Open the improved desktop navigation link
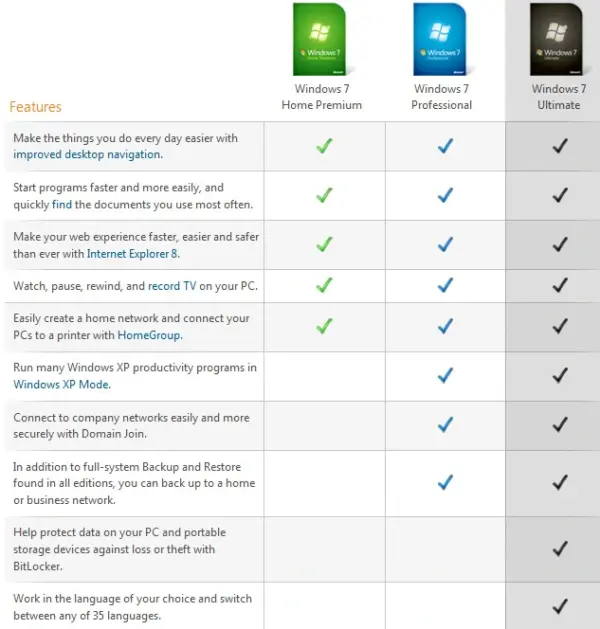The height and width of the screenshot is (629, 600). (87, 155)
